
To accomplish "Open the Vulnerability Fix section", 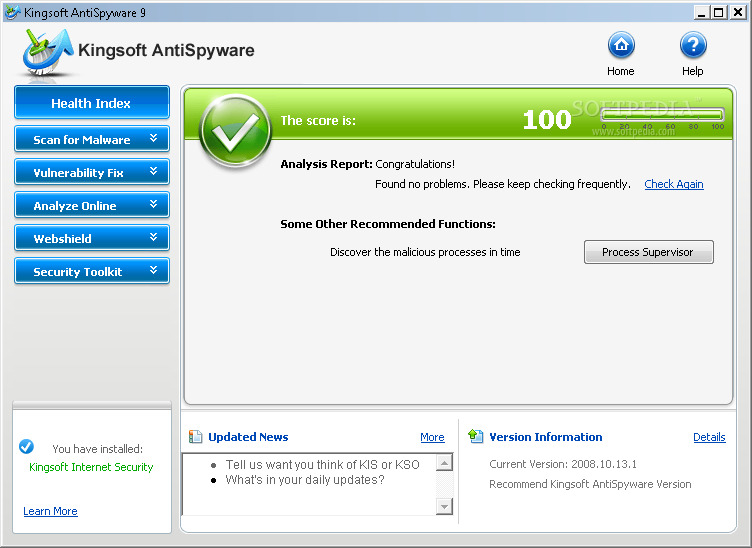I will click(92, 172).
